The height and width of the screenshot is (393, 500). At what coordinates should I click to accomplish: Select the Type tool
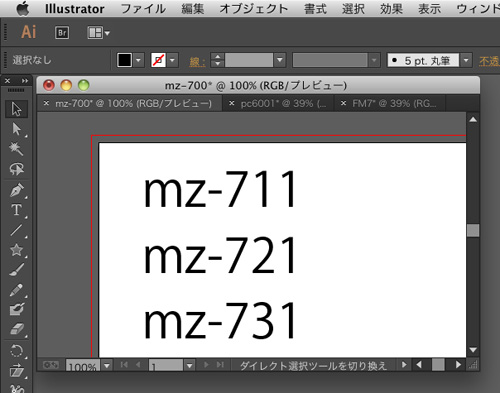(x=16, y=210)
